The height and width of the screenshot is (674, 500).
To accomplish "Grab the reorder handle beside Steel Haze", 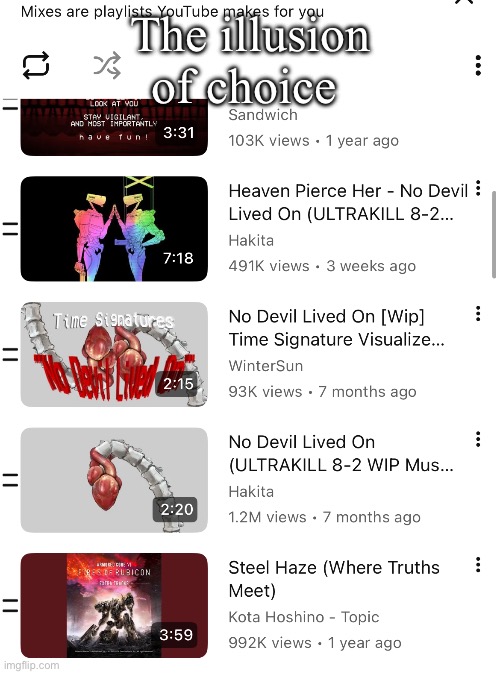I will 10,605.
